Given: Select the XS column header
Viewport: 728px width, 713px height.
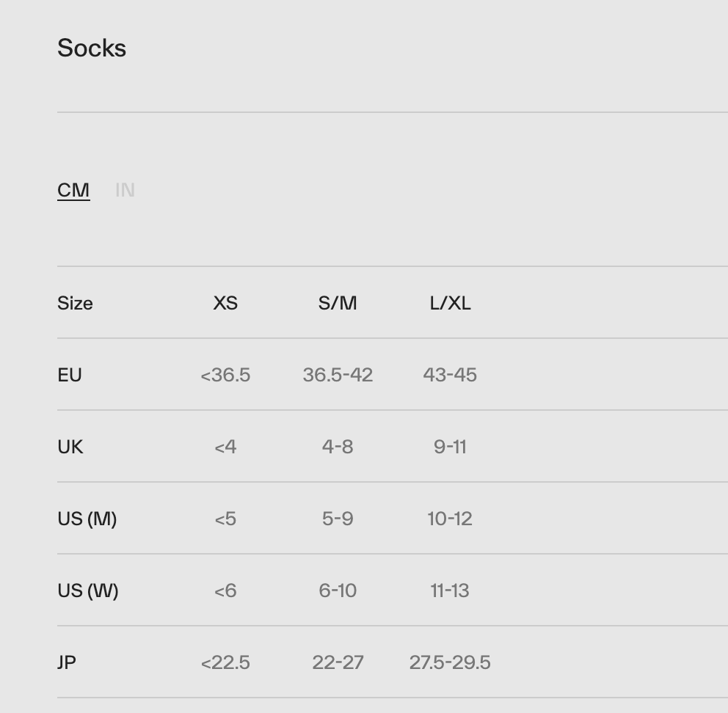Looking at the screenshot, I should pyautogui.click(x=225, y=303).
